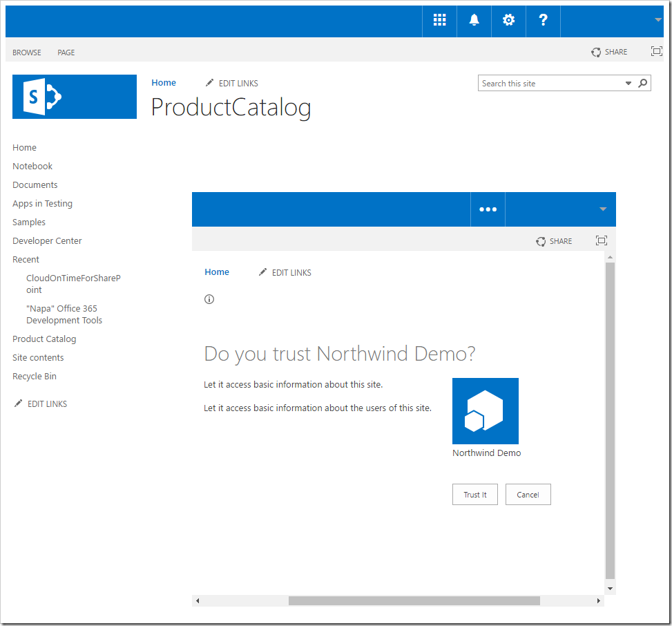Open the ellipsis menu in embedded frame header

tap(488, 209)
